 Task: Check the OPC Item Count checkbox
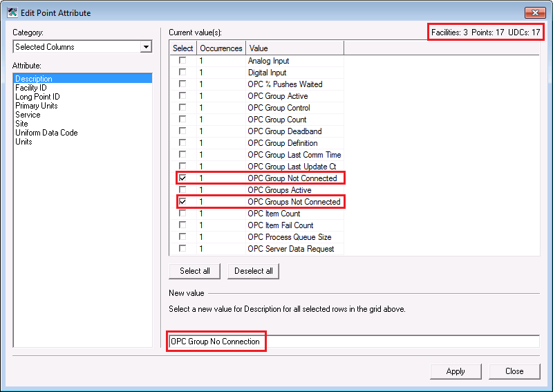(182, 213)
